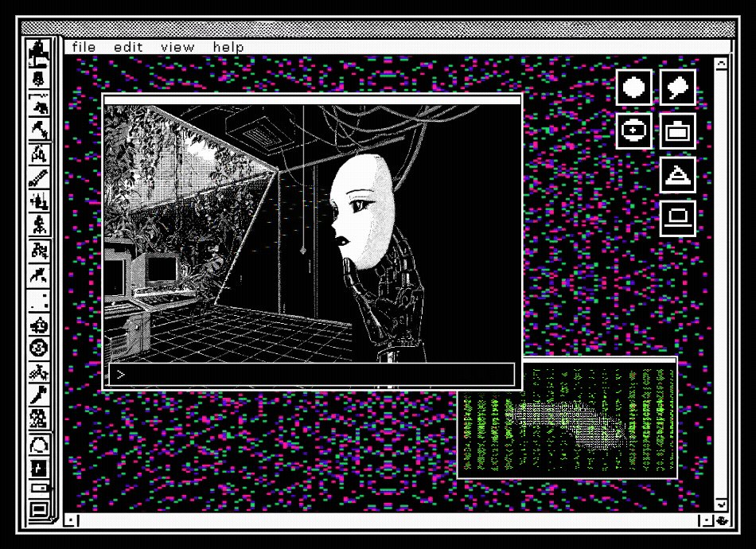
Task: Select the black square tool in left toolbar
Action: click(x=38, y=469)
